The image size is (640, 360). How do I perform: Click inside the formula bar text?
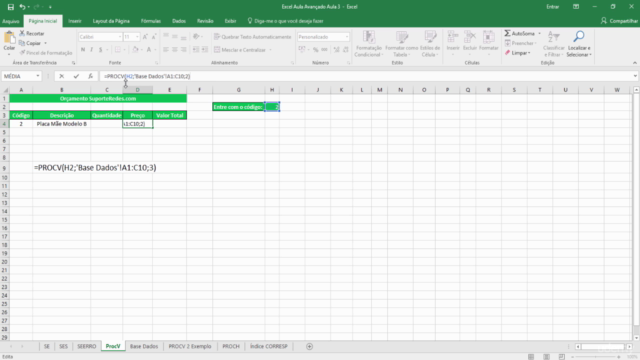[x=147, y=76]
